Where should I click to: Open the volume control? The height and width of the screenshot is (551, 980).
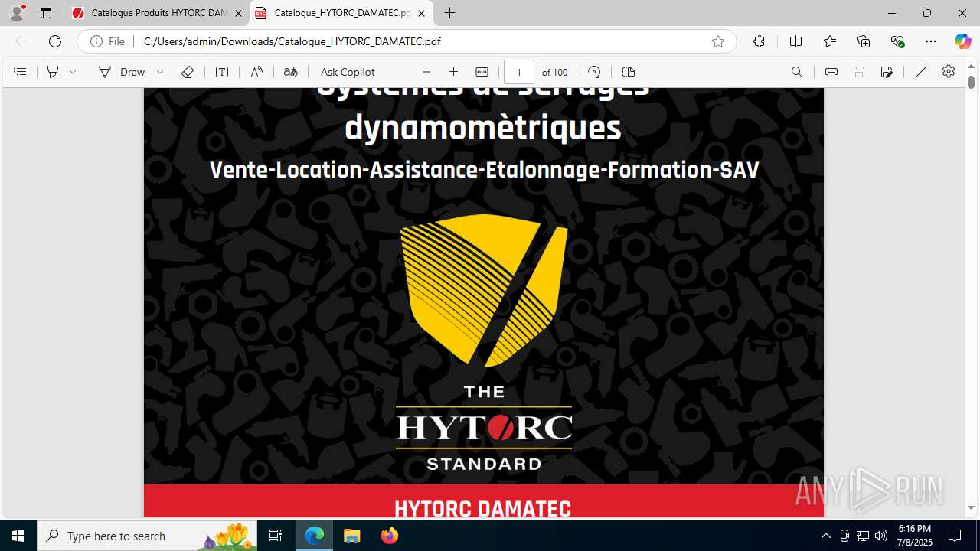(880, 536)
